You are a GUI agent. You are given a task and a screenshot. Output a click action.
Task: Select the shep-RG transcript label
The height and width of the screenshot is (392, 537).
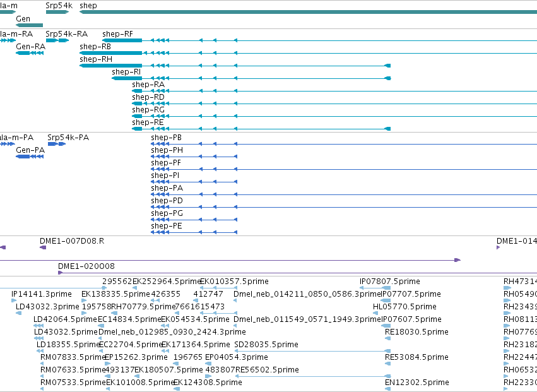148,110
